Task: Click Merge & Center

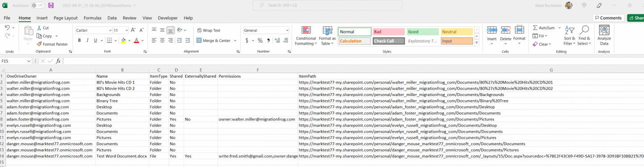Action: tap(214, 41)
